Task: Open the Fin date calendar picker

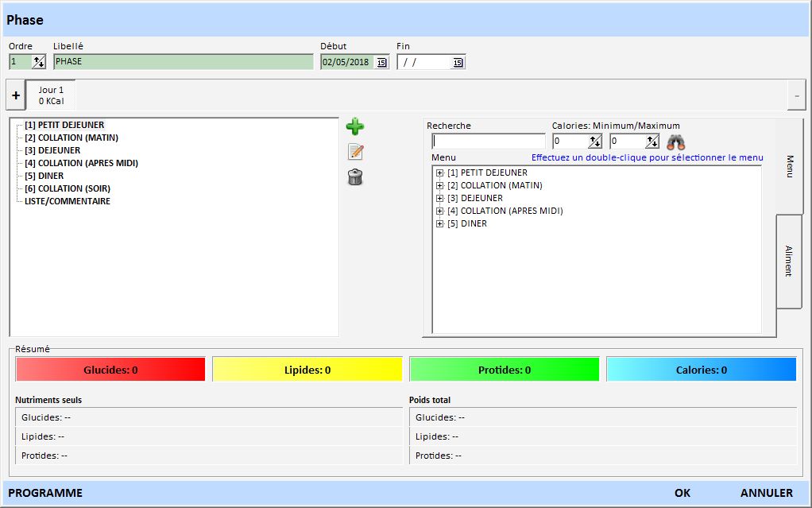Action: [x=458, y=62]
